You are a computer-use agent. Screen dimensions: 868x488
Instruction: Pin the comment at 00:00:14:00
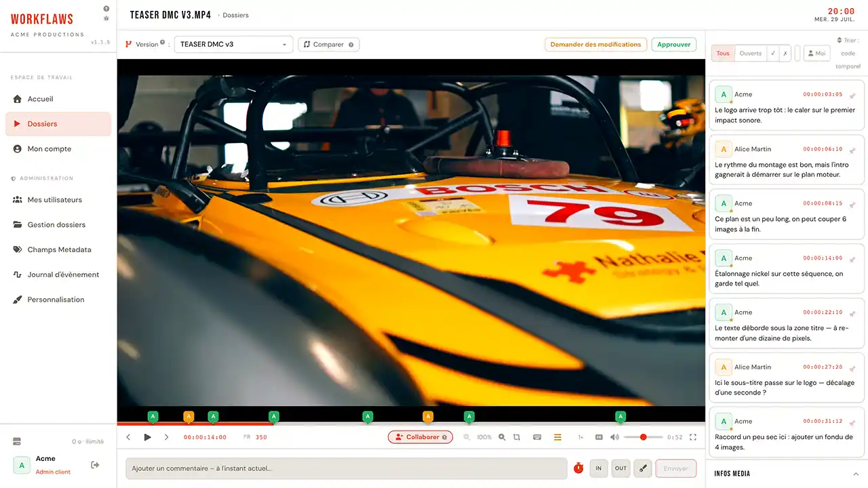[x=852, y=258]
